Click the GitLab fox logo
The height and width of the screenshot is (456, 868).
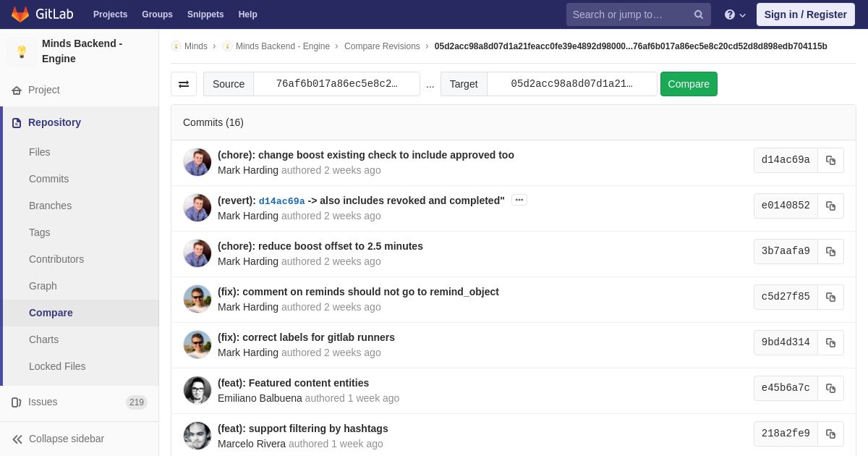[20, 14]
